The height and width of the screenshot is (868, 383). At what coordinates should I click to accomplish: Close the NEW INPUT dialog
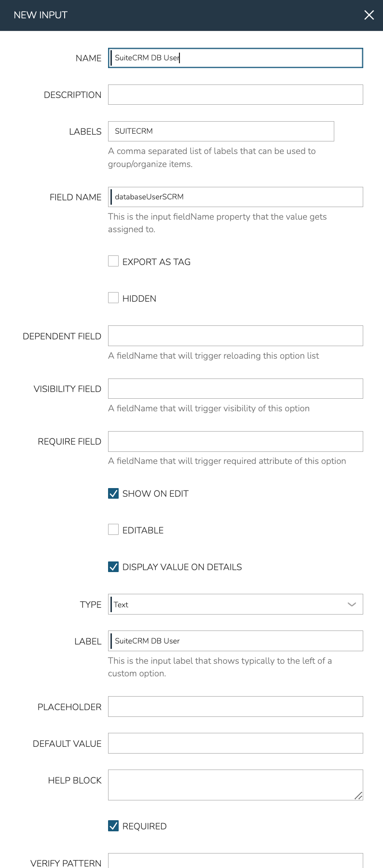pyautogui.click(x=369, y=15)
